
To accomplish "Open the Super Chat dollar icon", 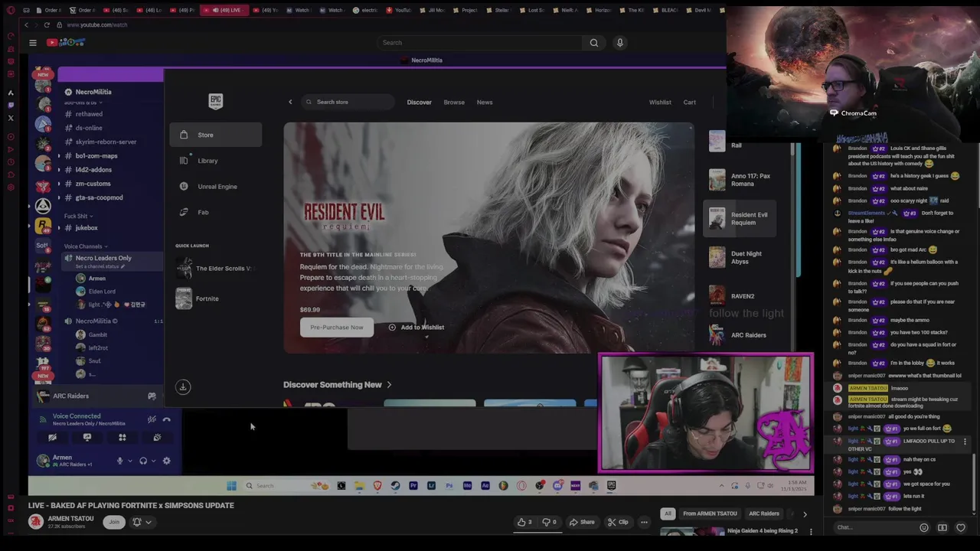I will coord(942,527).
